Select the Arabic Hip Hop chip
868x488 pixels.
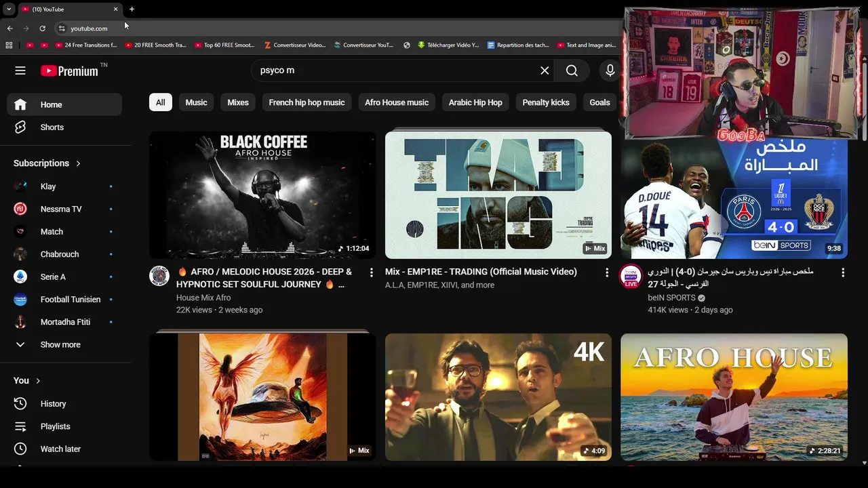[x=475, y=102]
